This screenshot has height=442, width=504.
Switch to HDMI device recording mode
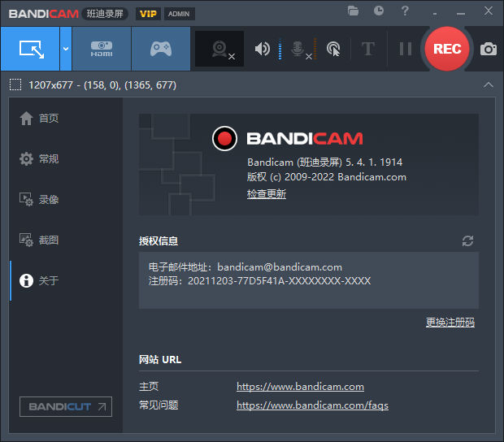(x=102, y=49)
